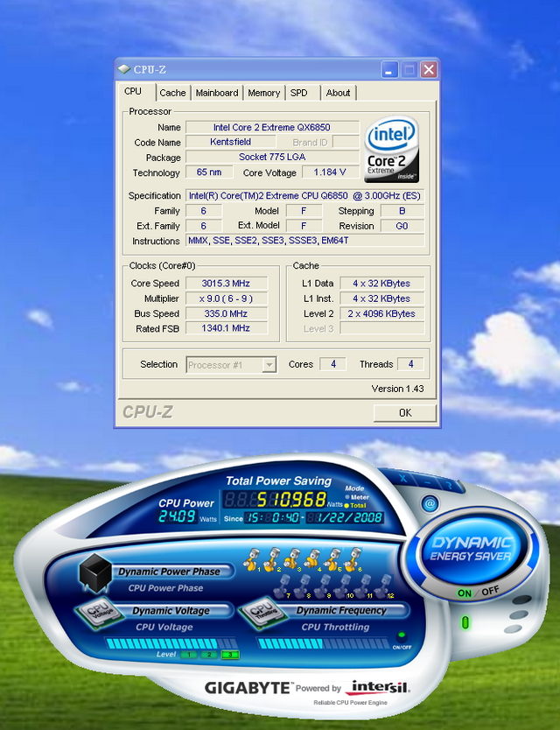The image size is (560, 730).
Task: Select Meter mode radio button
Action: coord(347,497)
